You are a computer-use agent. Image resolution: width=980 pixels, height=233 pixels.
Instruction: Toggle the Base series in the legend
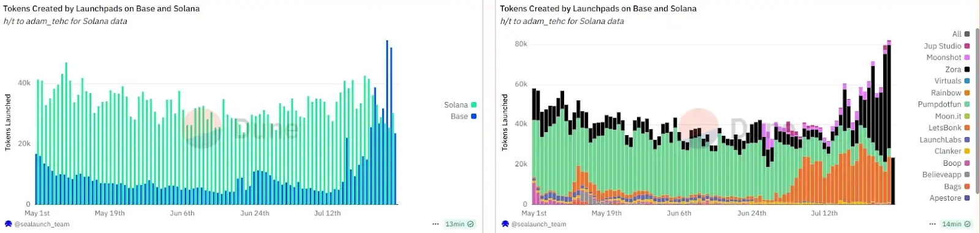click(x=463, y=116)
